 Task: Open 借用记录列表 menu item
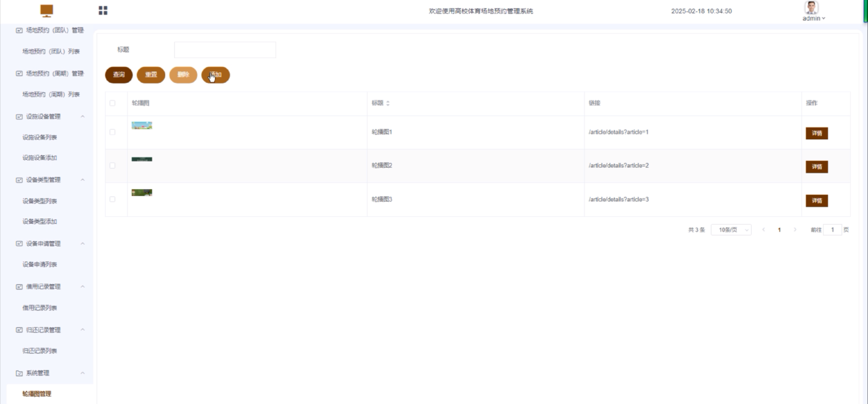point(40,308)
